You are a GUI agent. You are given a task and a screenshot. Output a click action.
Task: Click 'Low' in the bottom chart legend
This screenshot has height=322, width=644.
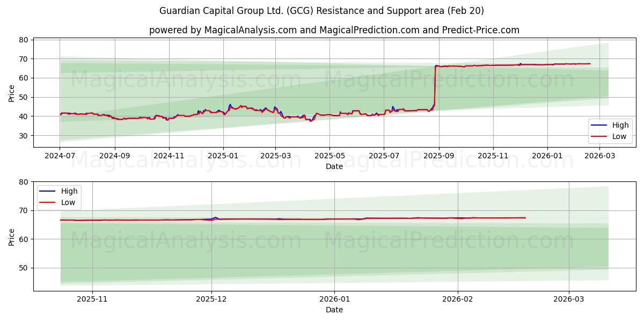68,202
